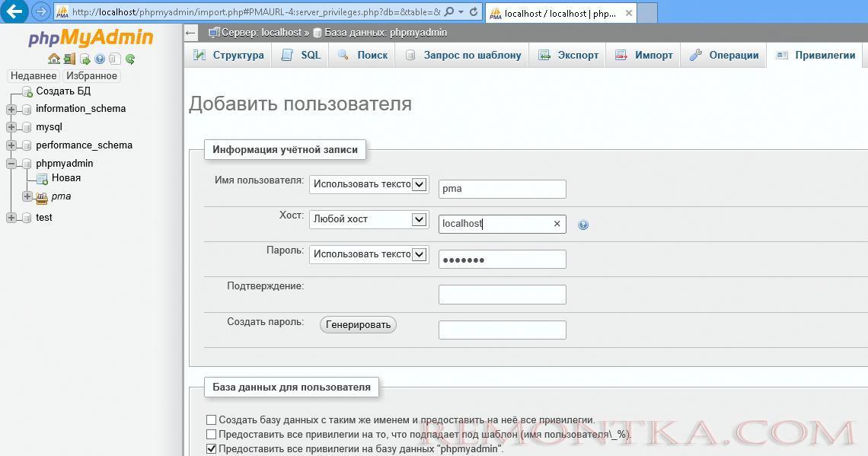Open the Любой хост dropdown
868x456 pixels.
(x=369, y=219)
